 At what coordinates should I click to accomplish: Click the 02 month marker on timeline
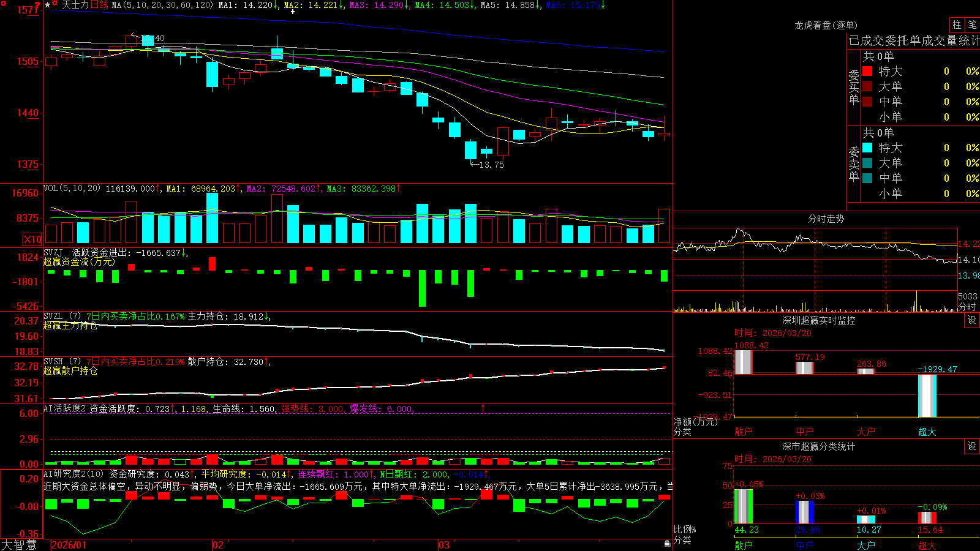(x=218, y=545)
